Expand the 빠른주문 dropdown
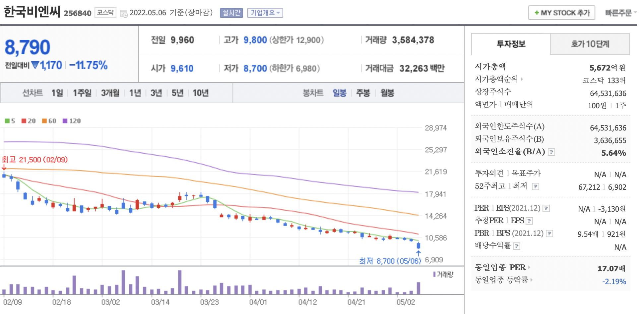The image size is (644, 314). pos(620,13)
